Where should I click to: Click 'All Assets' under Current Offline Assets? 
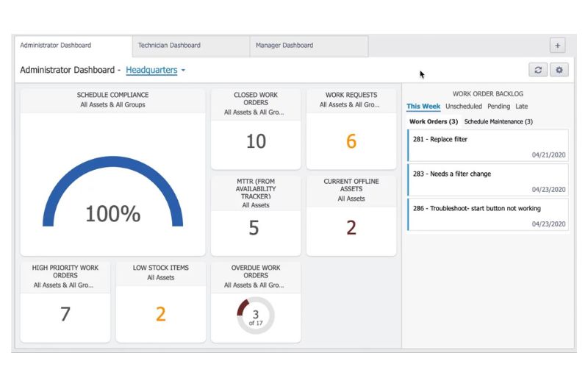351,199
